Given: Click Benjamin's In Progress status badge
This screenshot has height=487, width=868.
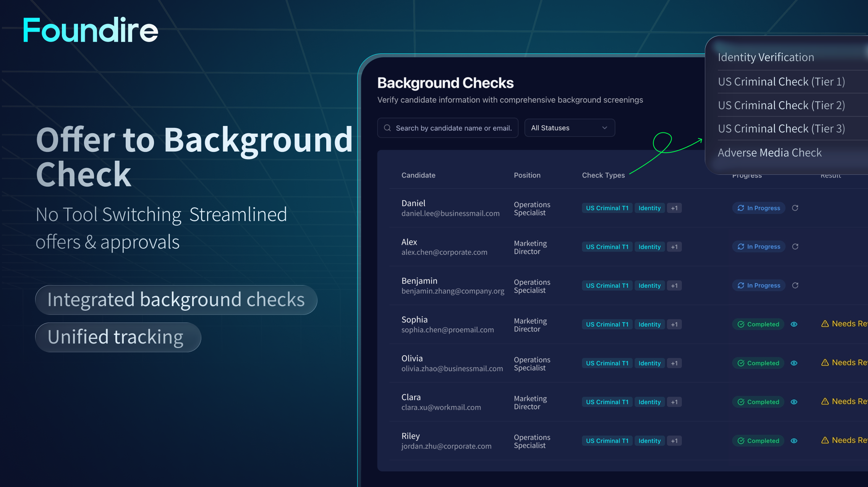Looking at the screenshot, I should point(758,285).
